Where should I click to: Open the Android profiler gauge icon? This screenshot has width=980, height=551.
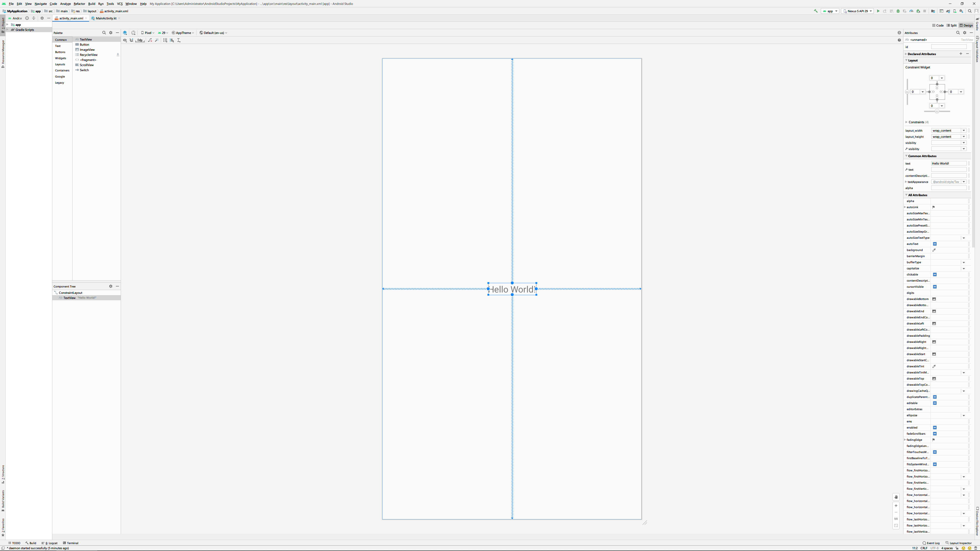pyautogui.click(x=912, y=11)
